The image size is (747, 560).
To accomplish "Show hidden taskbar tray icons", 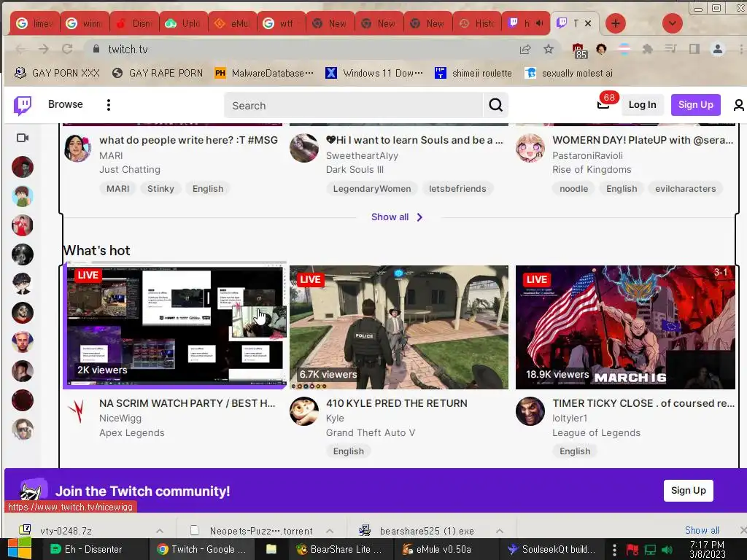I will (x=614, y=550).
